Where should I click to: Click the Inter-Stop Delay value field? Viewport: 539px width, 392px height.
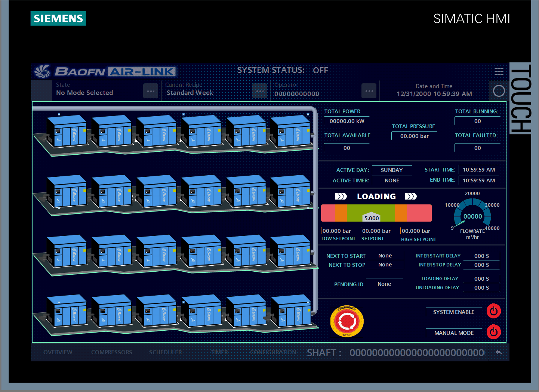click(481, 265)
